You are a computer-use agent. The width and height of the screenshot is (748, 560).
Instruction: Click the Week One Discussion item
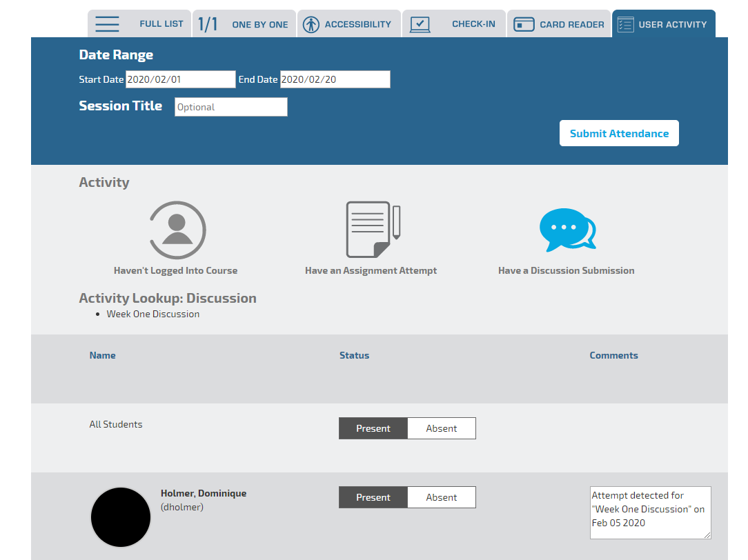[x=153, y=314]
